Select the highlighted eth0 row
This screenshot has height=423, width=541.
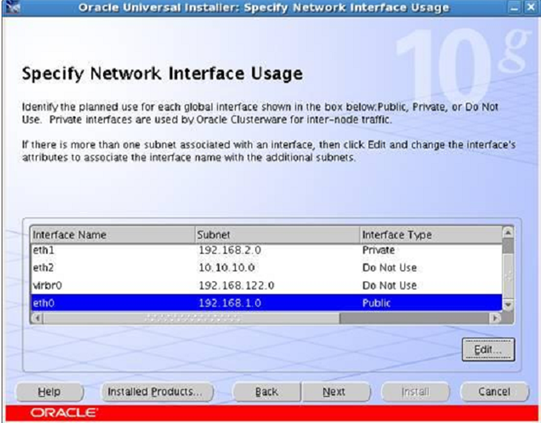[x=266, y=303]
